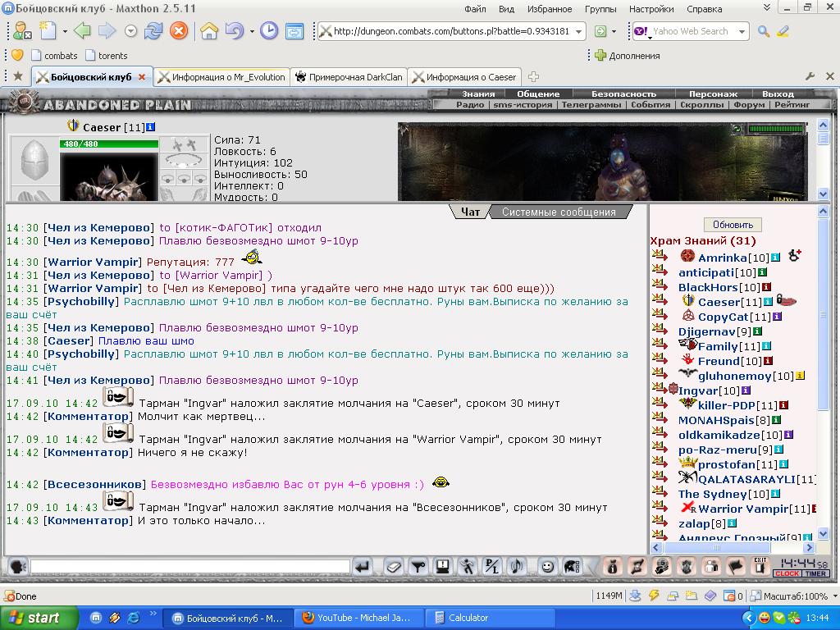Click the chat send arrow button

[363, 566]
